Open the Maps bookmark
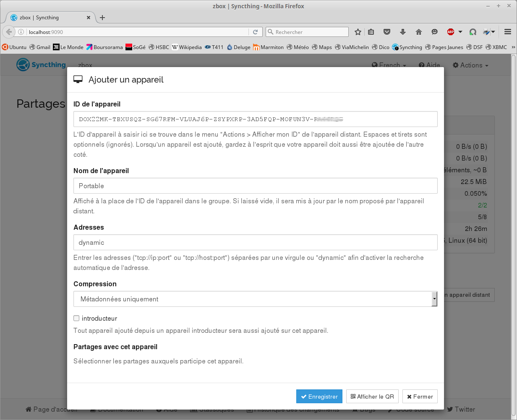Screen dimensions: 517x420 click(322, 47)
